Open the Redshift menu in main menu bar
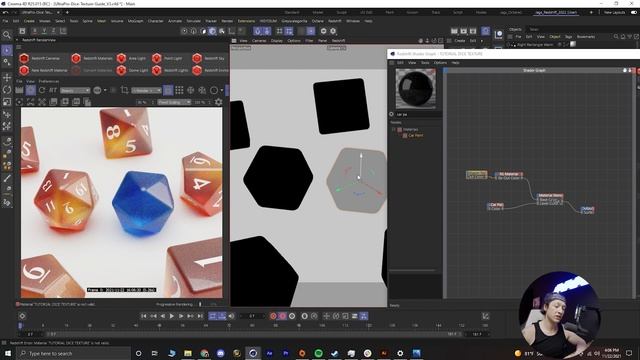 coord(335,21)
